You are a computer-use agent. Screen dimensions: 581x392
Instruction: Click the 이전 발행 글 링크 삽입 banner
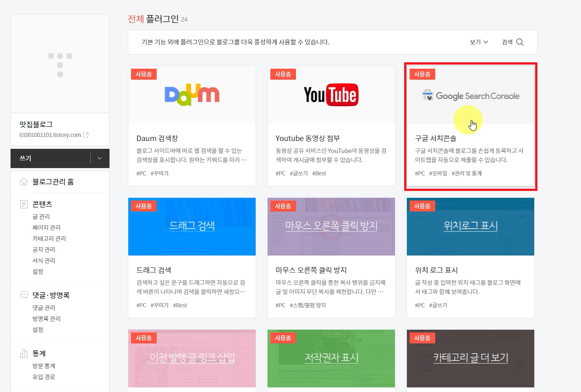tap(192, 359)
